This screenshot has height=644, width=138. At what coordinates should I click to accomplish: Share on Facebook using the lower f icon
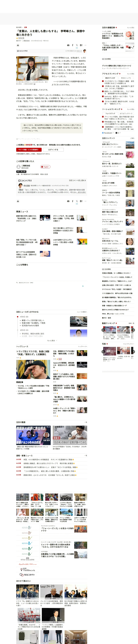click(x=73, y=201)
